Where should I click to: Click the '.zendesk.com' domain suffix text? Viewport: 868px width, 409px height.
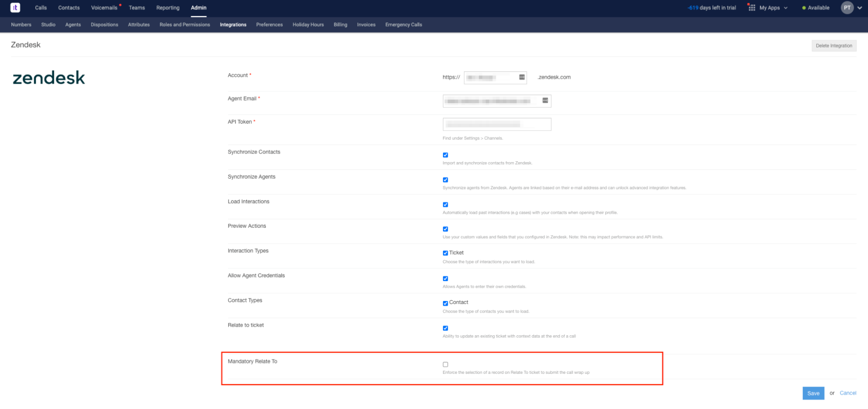click(554, 77)
